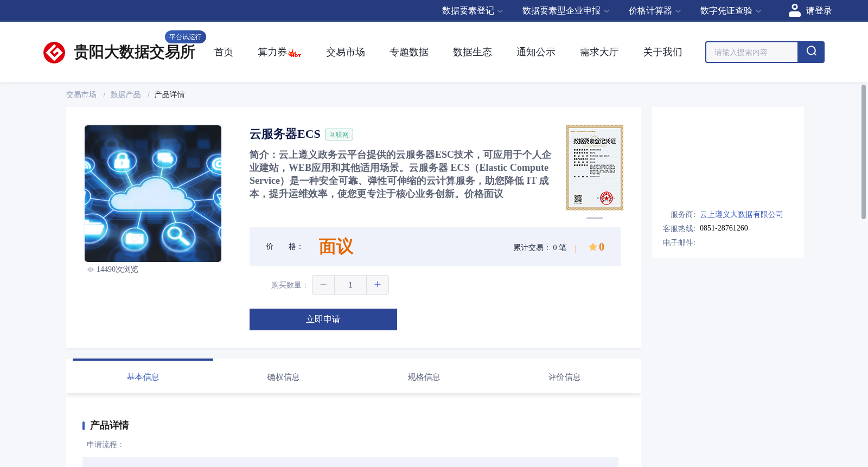Click the page vertical scrollbar
868x467 pixels.
864,152
